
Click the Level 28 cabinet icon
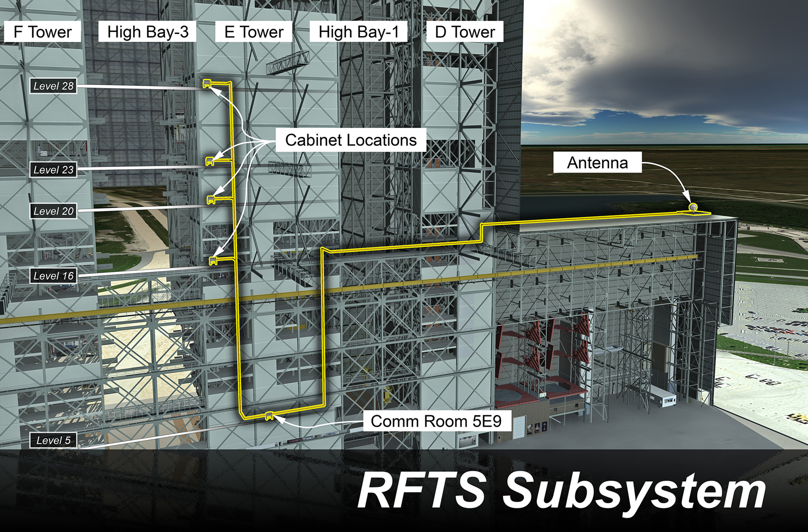(207, 83)
